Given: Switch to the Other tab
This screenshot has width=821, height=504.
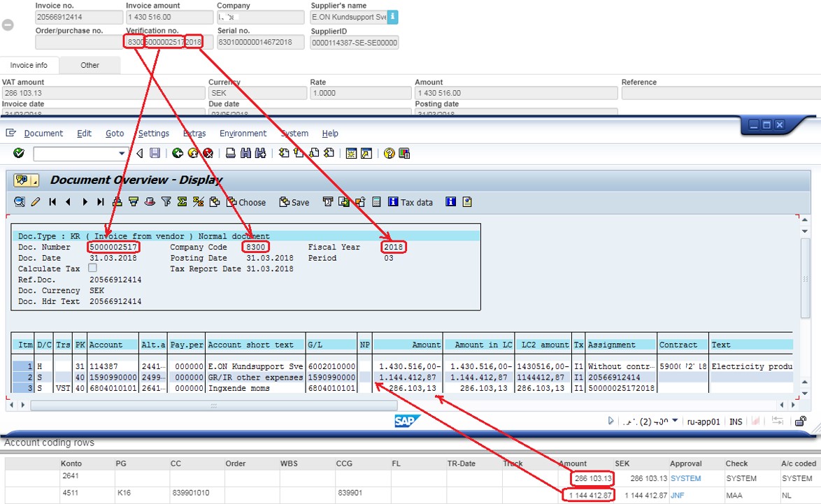Looking at the screenshot, I should pos(90,64).
